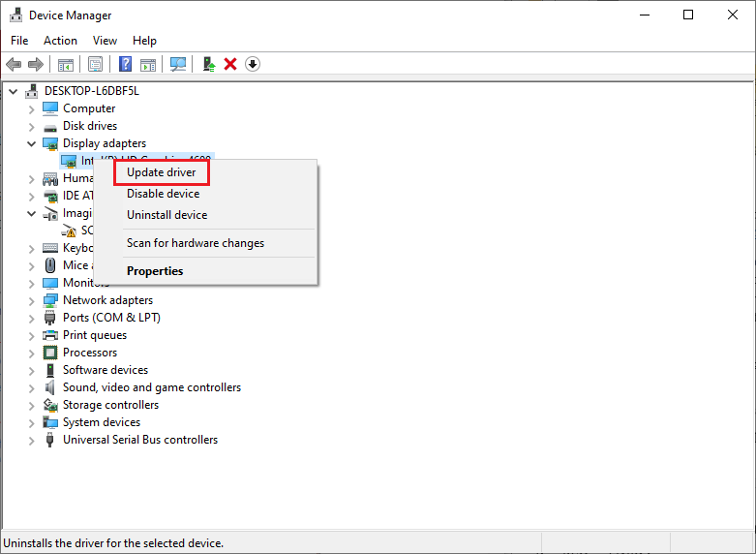Open the Action menu

[x=60, y=41]
